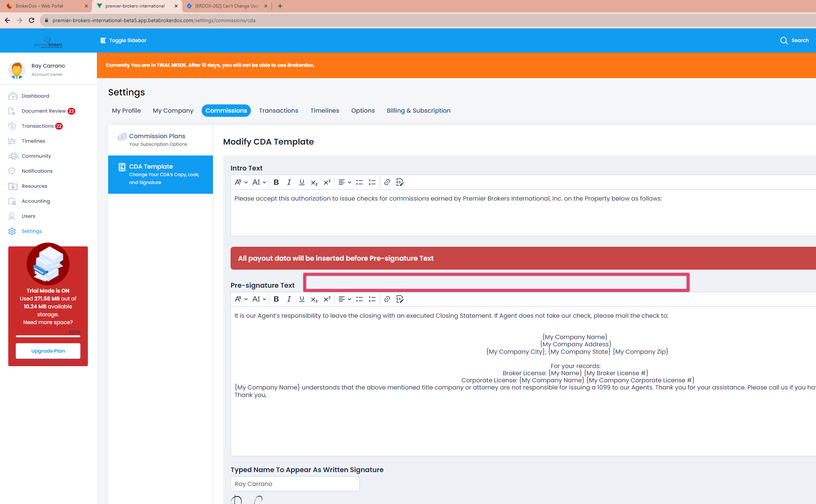
Task: Insert bulleted list in Intro Text editor
Action: [359, 182]
